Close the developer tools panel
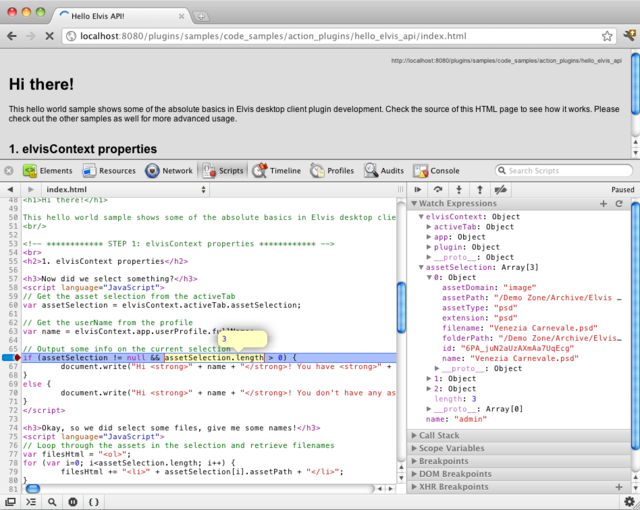This screenshot has height=510, width=640. pyautogui.click(x=9, y=171)
